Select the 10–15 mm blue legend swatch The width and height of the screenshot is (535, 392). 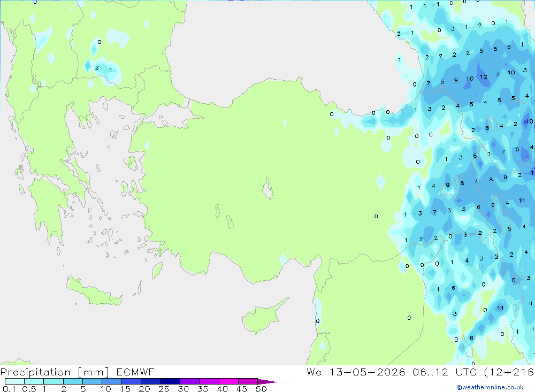112,381
